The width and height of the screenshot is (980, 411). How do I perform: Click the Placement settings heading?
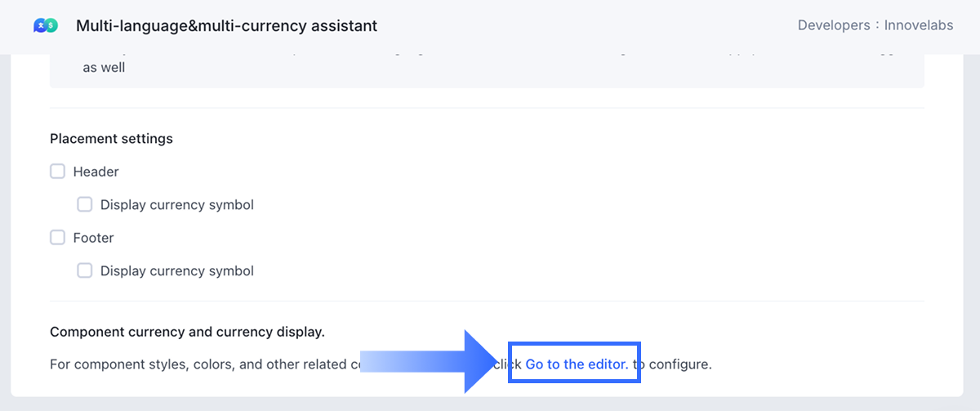111,139
